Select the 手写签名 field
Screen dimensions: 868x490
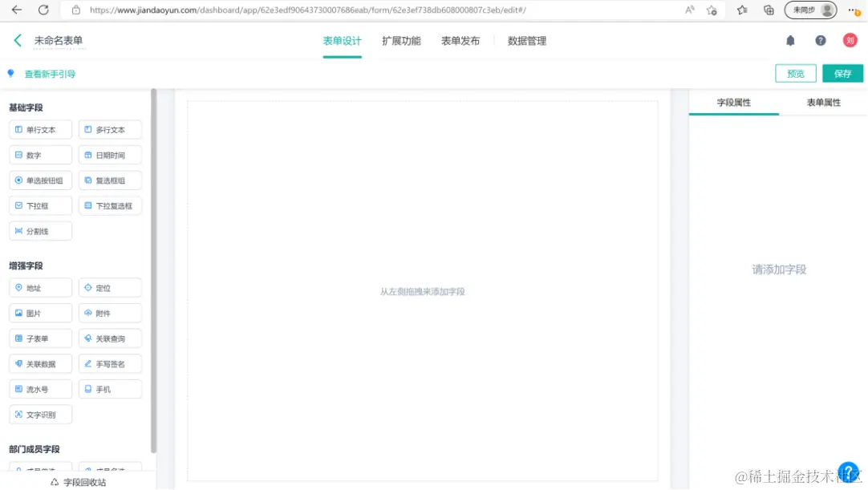110,364
